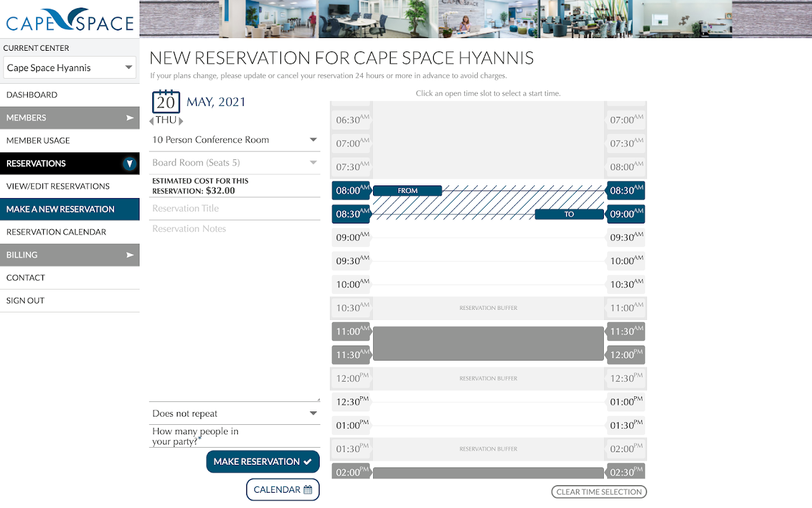Click the 12:00 PM end time label
This screenshot has height=508, width=812.
tap(625, 355)
